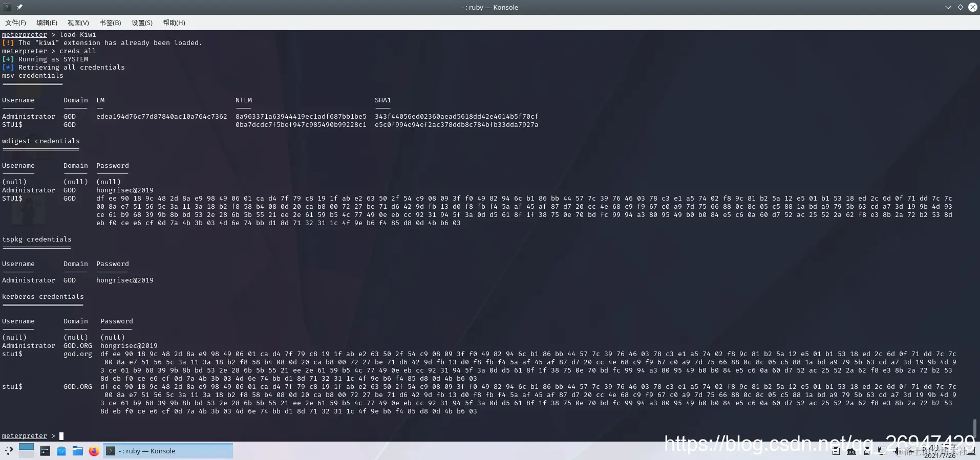980x460 pixels.
Task: Click the "msv credentials" heading
Action: [x=33, y=76]
